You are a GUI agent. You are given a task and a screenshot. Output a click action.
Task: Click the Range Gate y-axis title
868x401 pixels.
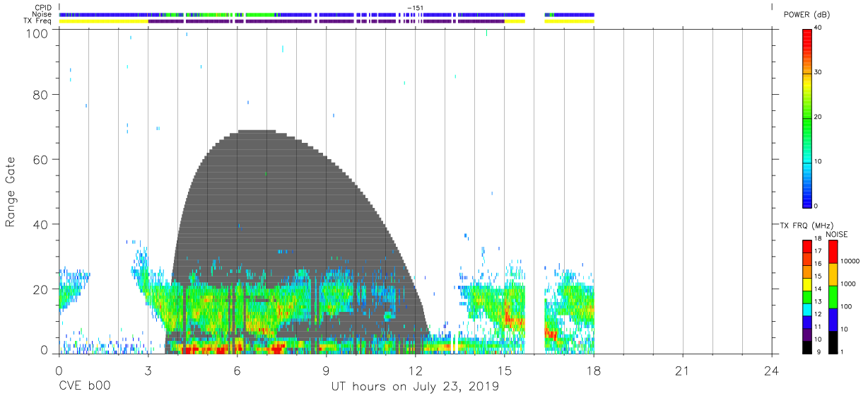point(11,192)
